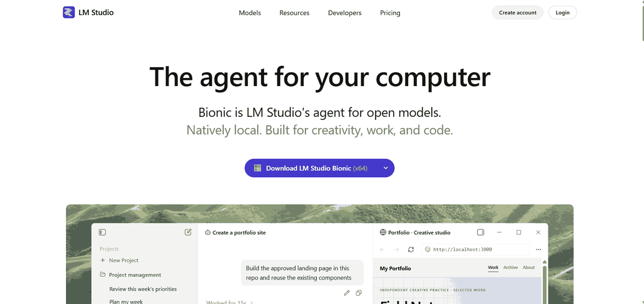Click the globe icon beside Portfolio title
The width and height of the screenshot is (644, 304).
pos(383,232)
